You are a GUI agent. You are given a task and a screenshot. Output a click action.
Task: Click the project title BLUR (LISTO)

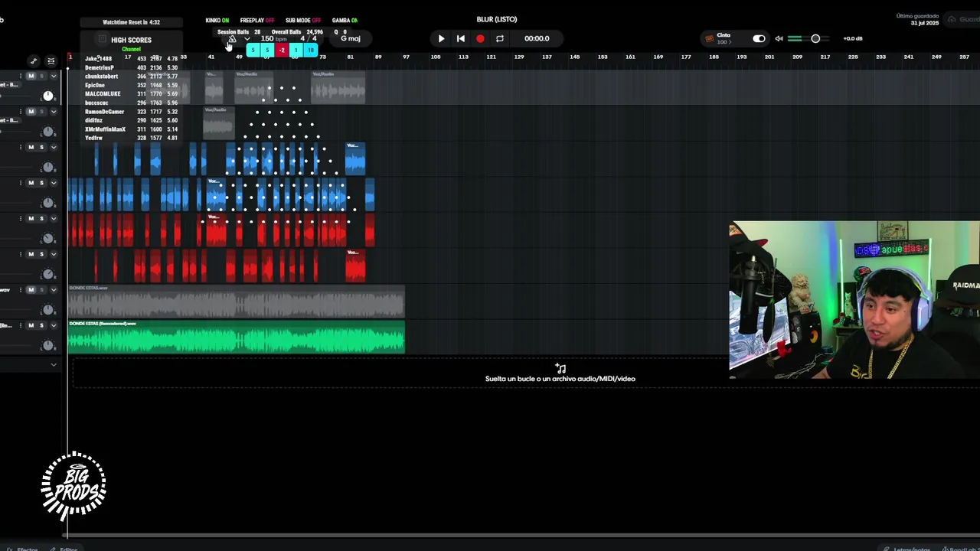[496, 19]
